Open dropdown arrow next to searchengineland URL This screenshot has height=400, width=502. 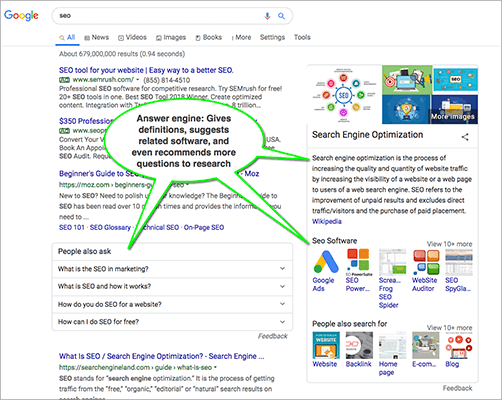pyautogui.click(x=215, y=367)
